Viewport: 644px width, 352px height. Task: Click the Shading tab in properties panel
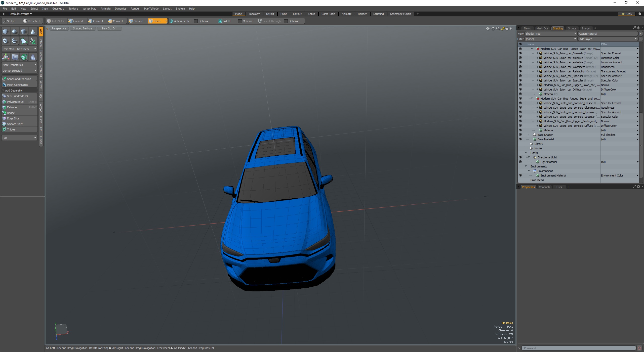pos(558,28)
